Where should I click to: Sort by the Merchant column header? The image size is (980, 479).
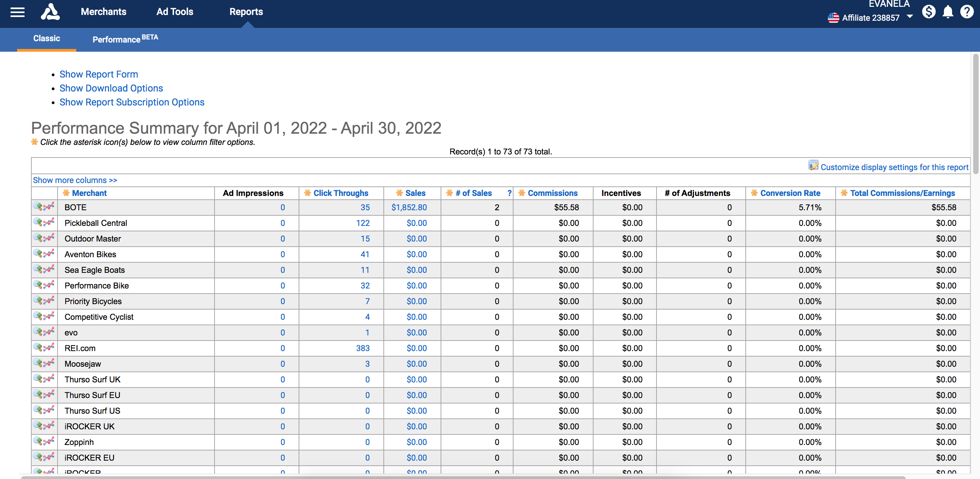pyautogui.click(x=90, y=193)
